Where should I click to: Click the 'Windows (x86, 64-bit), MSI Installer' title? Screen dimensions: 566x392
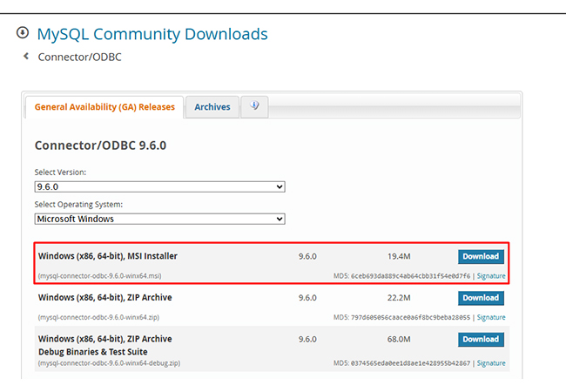pyautogui.click(x=108, y=256)
